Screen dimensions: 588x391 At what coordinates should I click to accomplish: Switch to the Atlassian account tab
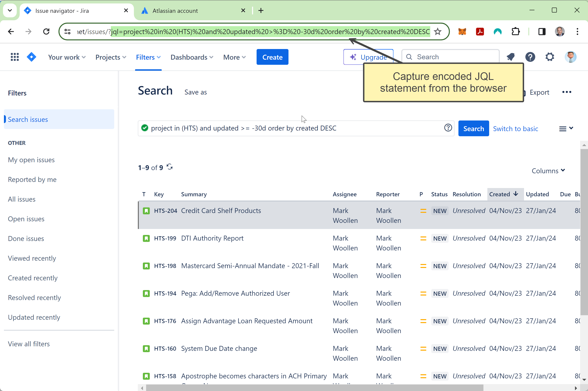tap(175, 11)
